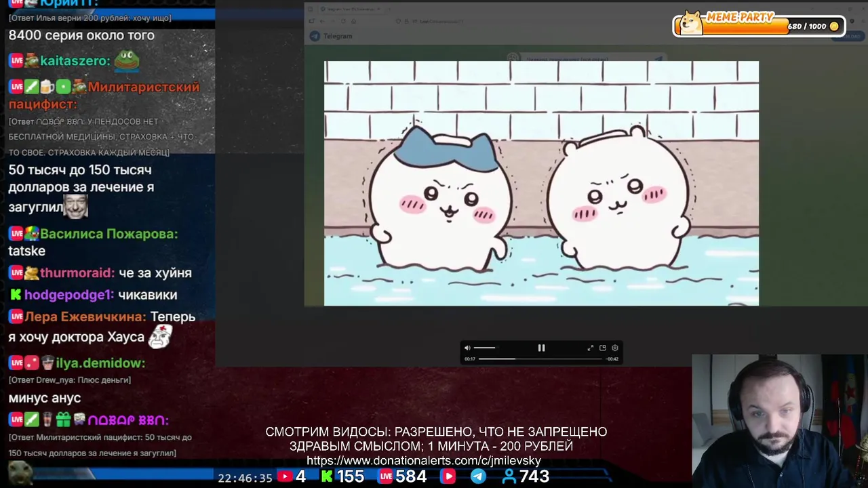Click username Лера Ежевичкина

click(x=85, y=317)
